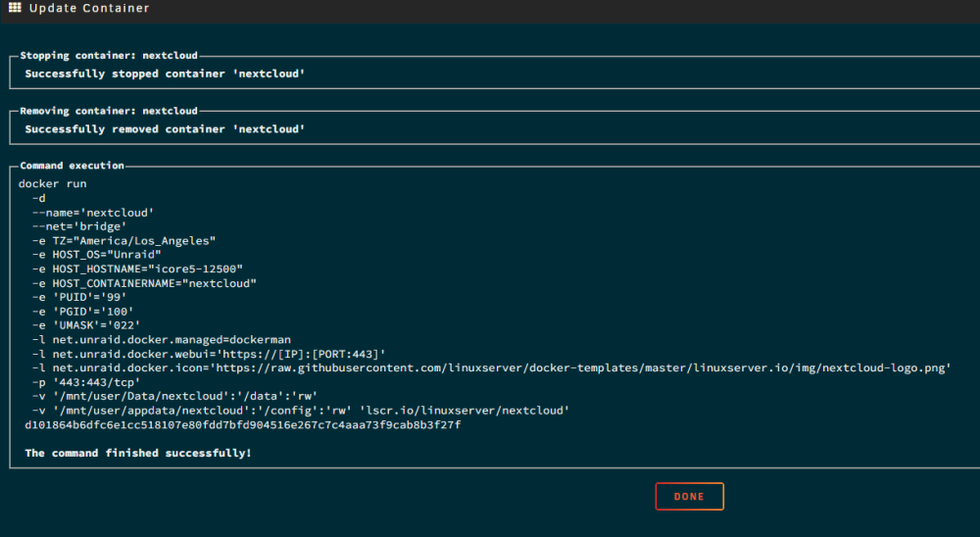The image size is (980, 537).
Task: Select the 'Stopping container: nextcloud' heading
Action: (x=109, y=55)
